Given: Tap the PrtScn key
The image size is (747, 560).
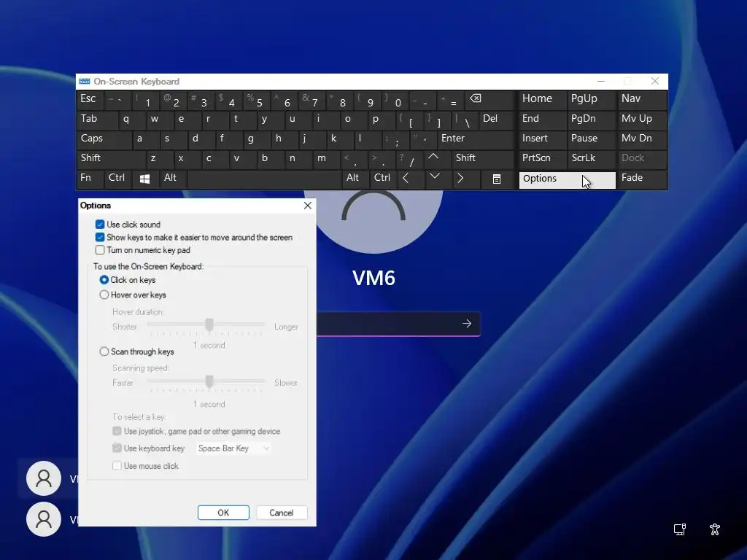Looking at the screenshot, I should click(x=543, y=160).
